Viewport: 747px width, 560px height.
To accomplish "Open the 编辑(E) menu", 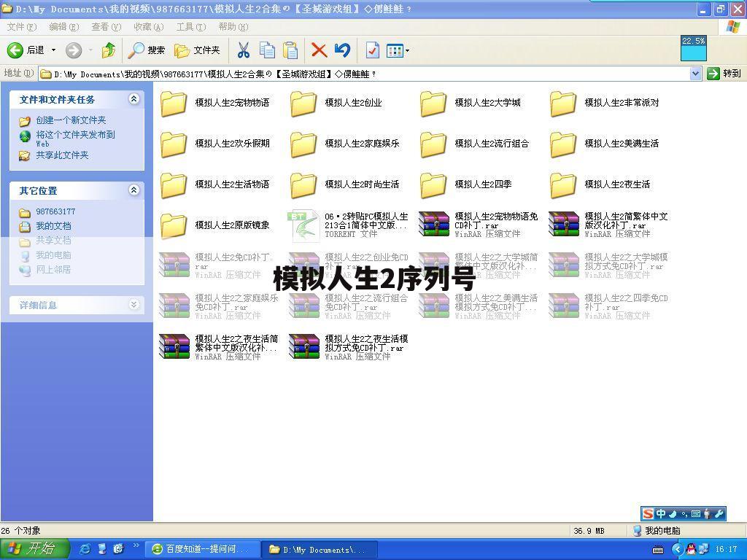I will point(64,27).
